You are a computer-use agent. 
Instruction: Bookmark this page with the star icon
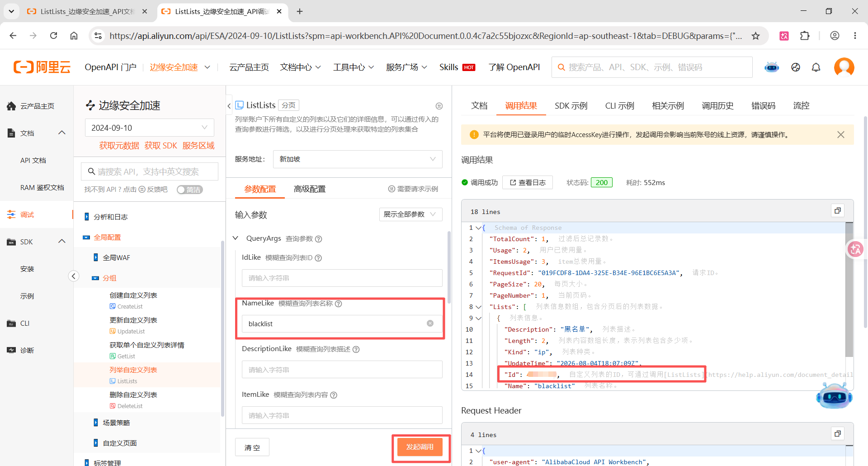(x=756, y=36)
